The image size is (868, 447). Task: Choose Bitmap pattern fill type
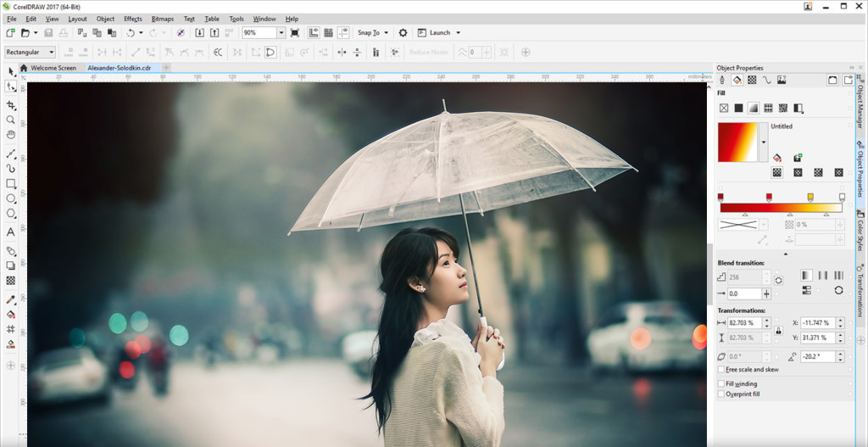click(x=783, y=108)
